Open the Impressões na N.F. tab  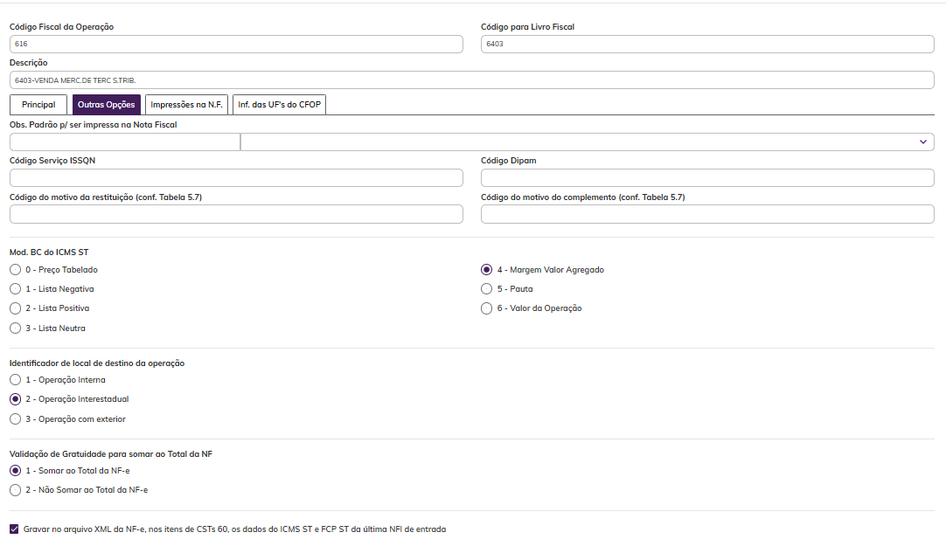click(187, 105)
